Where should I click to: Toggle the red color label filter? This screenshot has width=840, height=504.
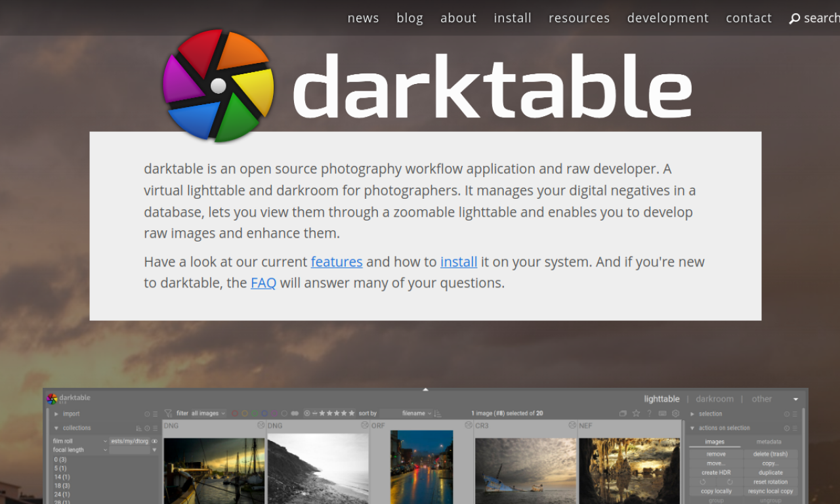pyautogui.click(x=234, y=413)
